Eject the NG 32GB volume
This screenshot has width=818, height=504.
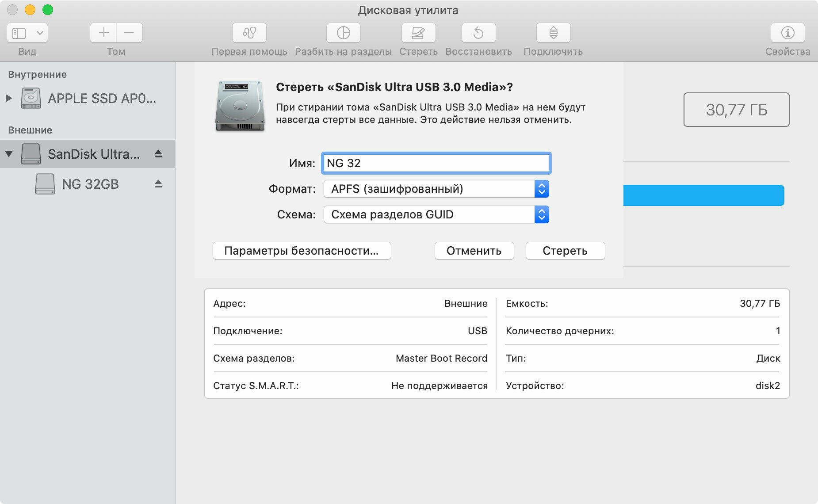pos(158,184)
